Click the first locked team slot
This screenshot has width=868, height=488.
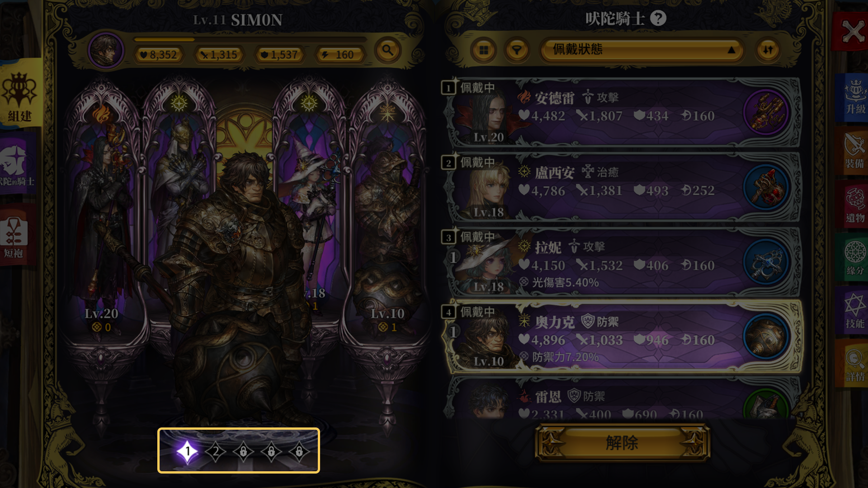[x=243, y=451]
